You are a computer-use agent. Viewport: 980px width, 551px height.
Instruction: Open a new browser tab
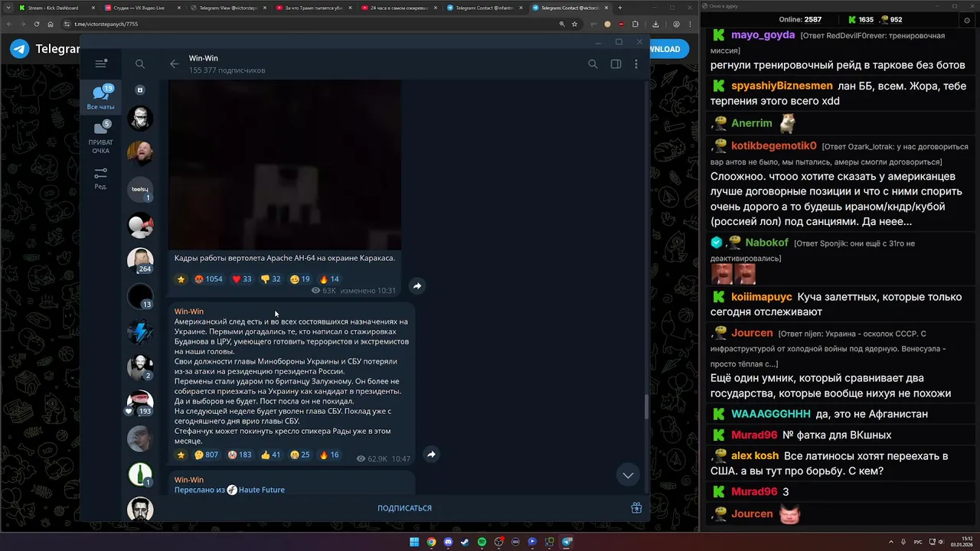coord(620,8)
